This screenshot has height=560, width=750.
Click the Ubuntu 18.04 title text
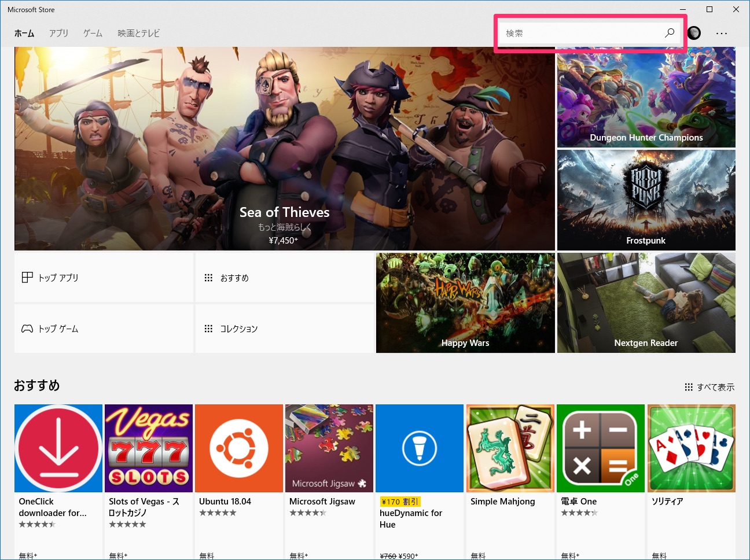click(x=225, y=502)
